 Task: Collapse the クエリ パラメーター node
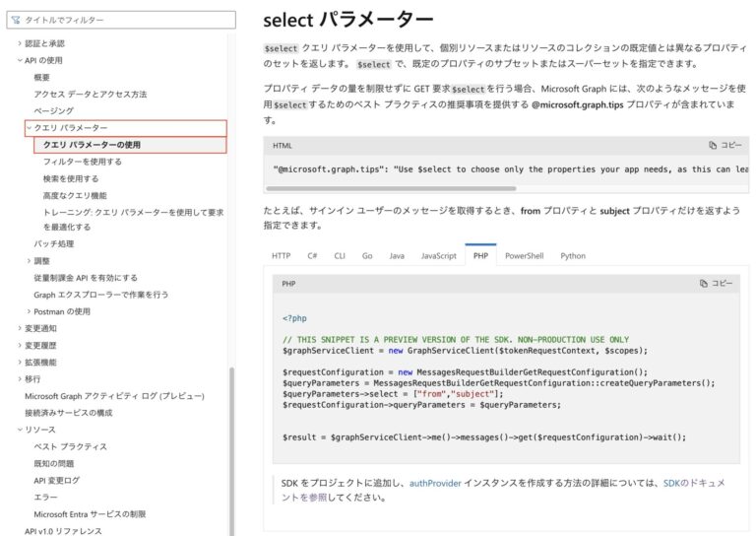coord(29,128)
